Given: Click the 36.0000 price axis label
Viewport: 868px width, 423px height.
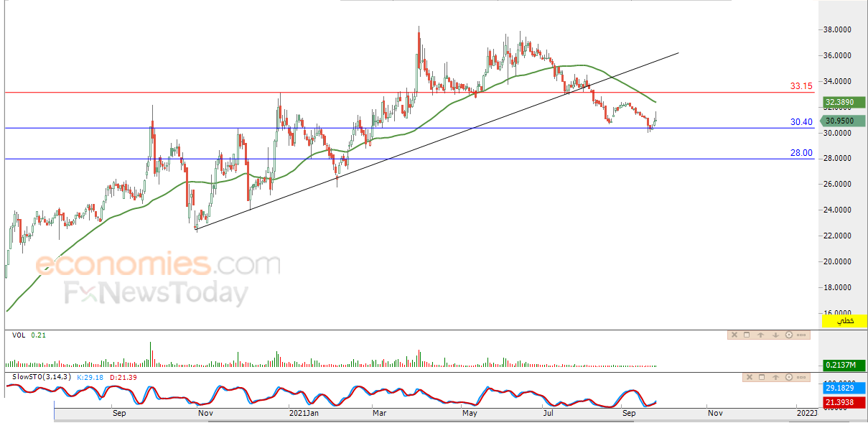Looking at the screenshot, I should [x=837, y=55].
